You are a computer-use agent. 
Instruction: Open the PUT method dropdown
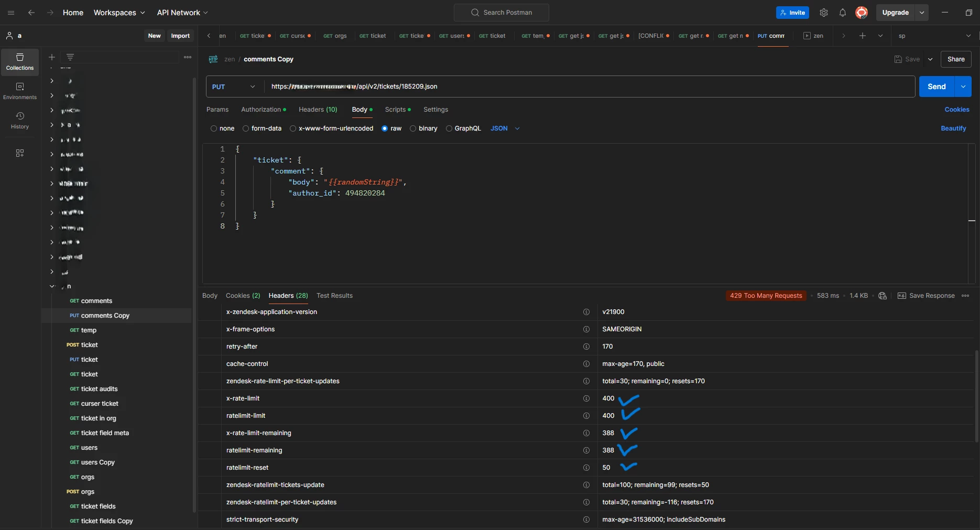tap(234, 86)
